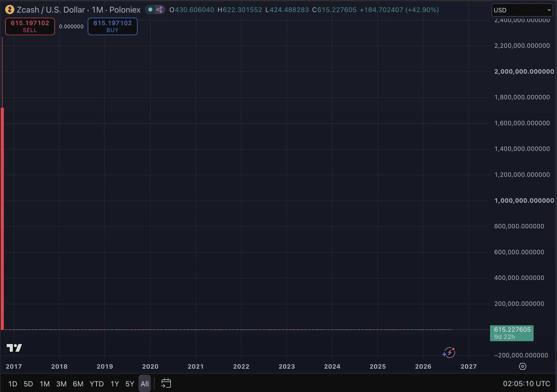Click the close value C615.227605
The image size is (557, 392).
pos(334,10)
